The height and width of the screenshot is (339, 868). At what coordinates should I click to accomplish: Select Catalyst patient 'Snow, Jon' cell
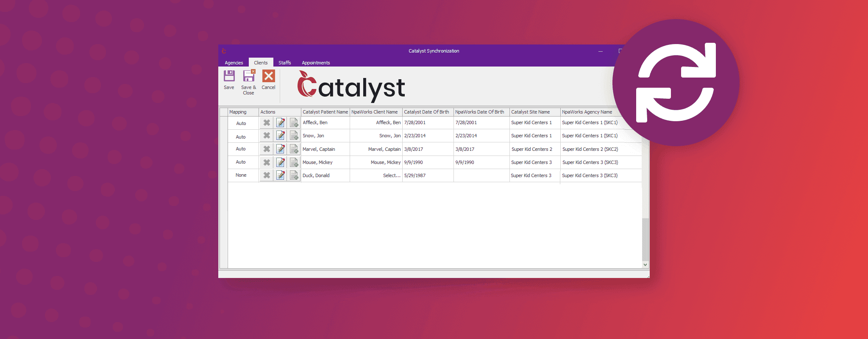[x=325, y=136]
